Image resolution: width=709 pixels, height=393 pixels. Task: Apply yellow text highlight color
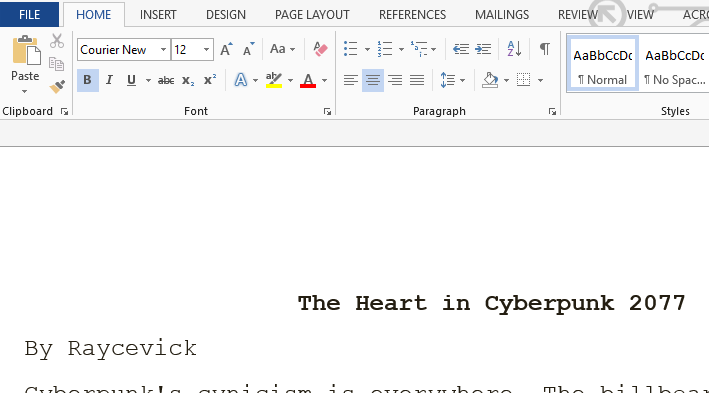click(x=274, y=80)
